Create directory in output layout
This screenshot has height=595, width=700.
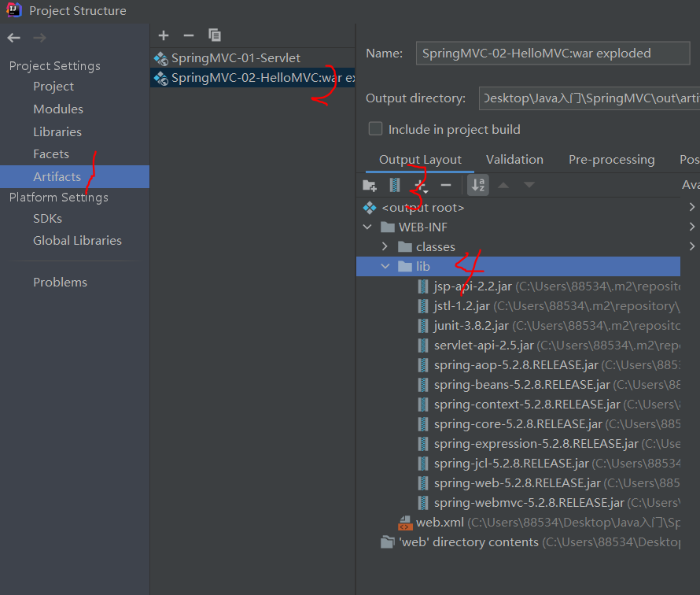[370, 185]
